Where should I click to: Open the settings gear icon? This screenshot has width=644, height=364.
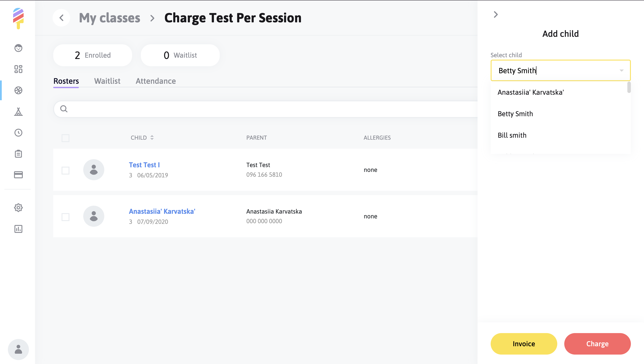18,207
